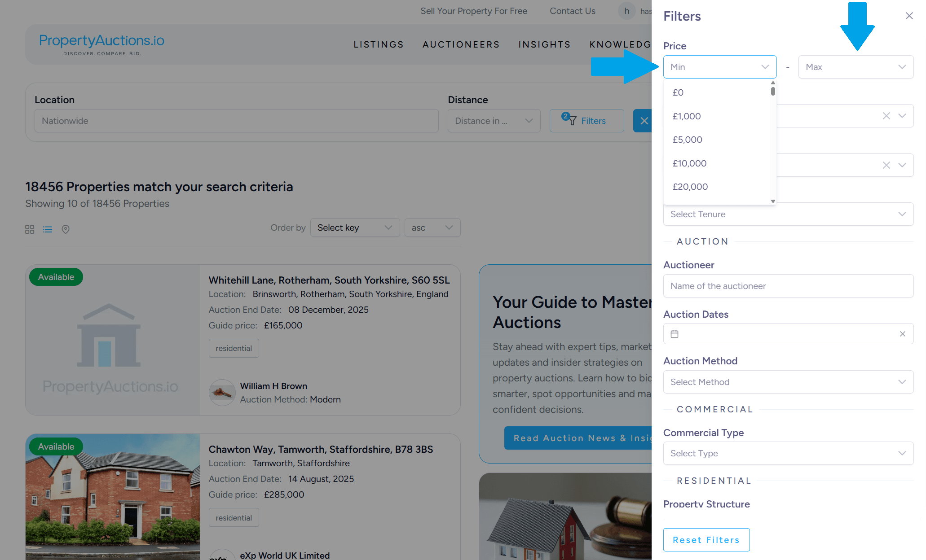Switch to grid view layout icon

(x=30, y=229)
